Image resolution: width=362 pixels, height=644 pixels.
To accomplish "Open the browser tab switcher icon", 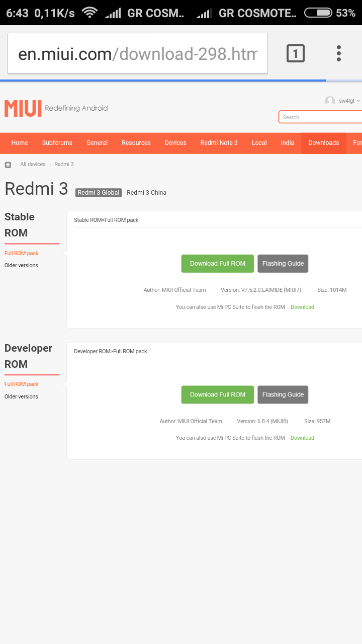I will pos(296,53).
